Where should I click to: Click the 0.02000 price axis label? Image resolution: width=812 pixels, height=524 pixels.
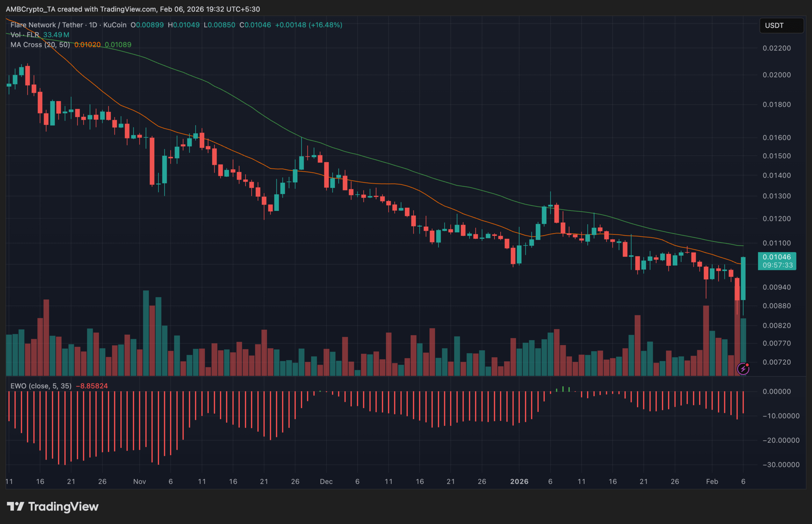[x=776, y=75]
